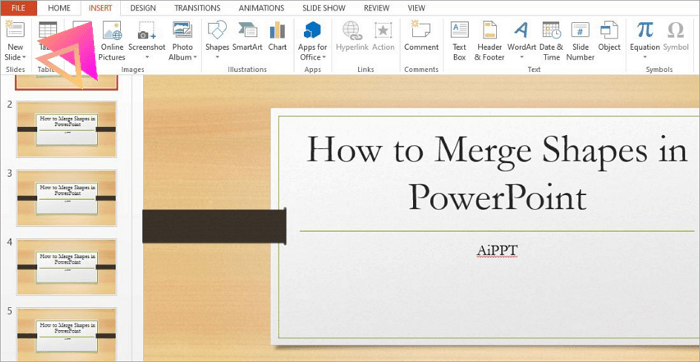Image resolution: width=700 pixels, height=362 pixels.
Task: Click the WordArt icon
Action: point(521,30)
